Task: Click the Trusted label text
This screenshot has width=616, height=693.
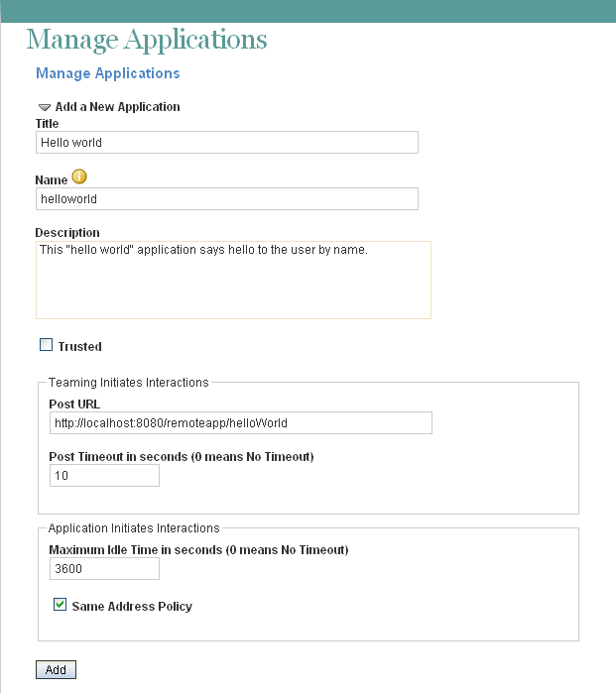Action: (x=79, y=347)
